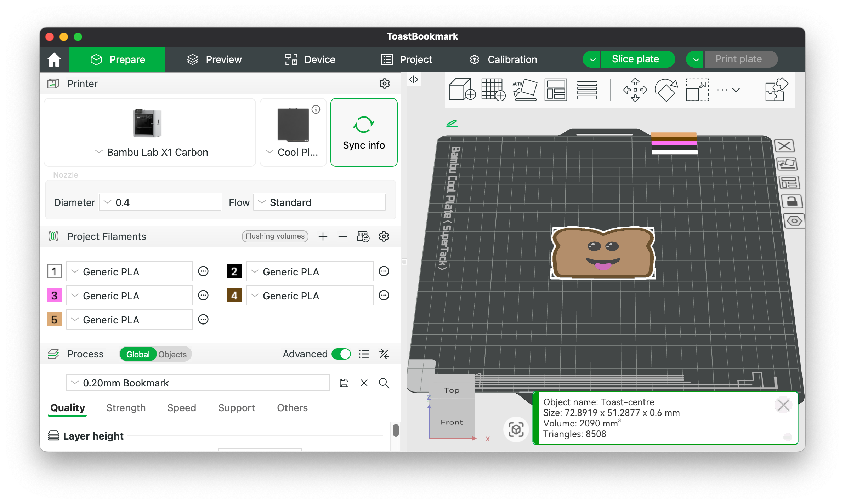Remove a filament with the minus icon
Image resolution: width=845 pixels, height=504 pixels.
tap(342, 236)
